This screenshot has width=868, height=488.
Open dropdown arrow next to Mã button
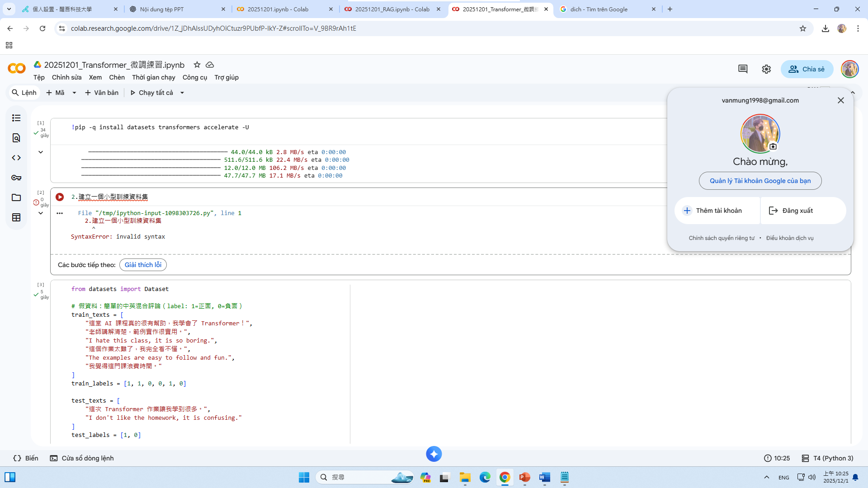coord(75,93)
